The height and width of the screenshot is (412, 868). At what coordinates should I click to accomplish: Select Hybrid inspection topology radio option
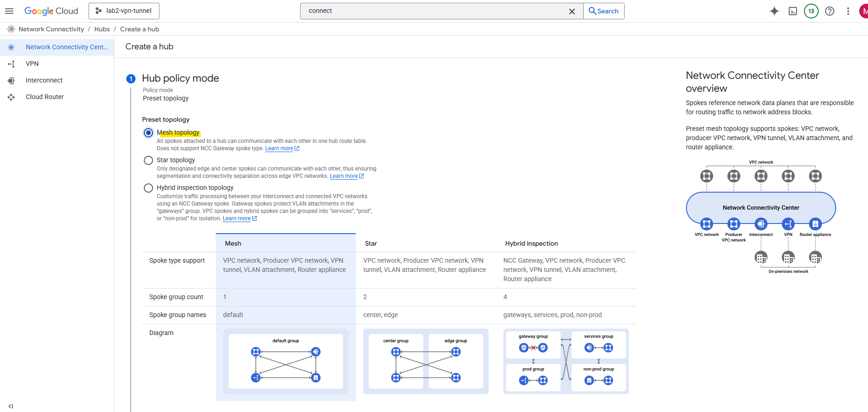tap(148, 188)
